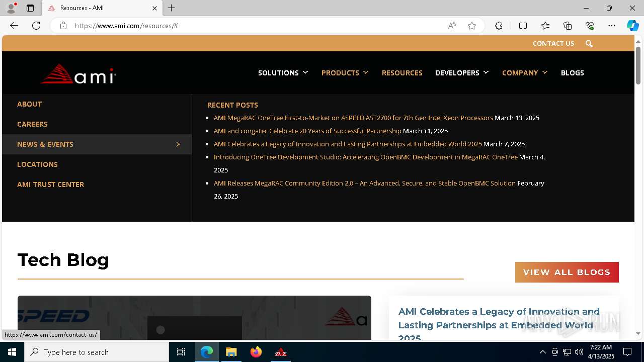Click the Contact Us link
Screen dimensions: 644x362
553,44
